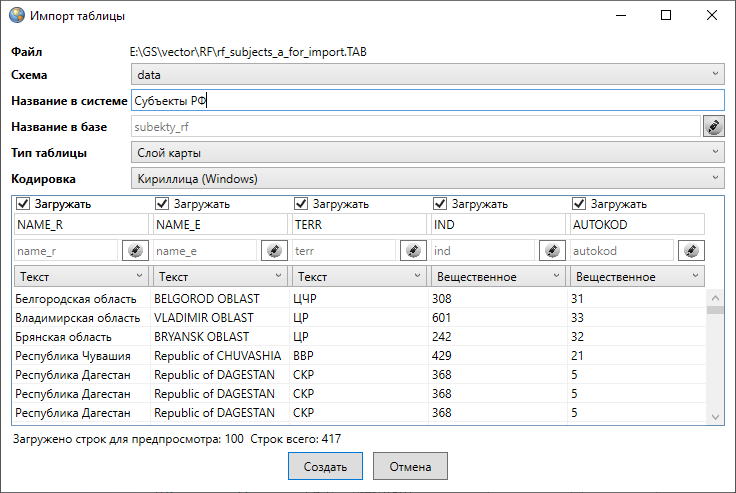
Task: Open 'Кодировка' dropdown with Кириллица (Windows)
Action: pos(427,179)
